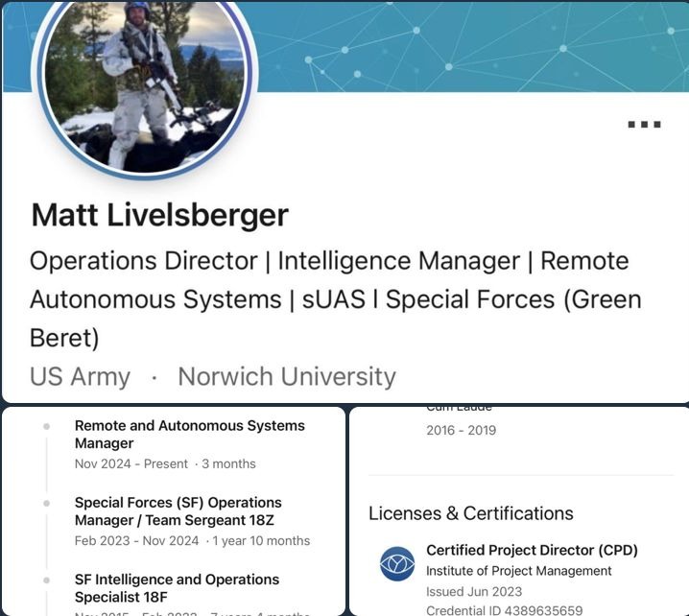
Task: Select the Licenses & Certifications section heading
Action: 470,513
